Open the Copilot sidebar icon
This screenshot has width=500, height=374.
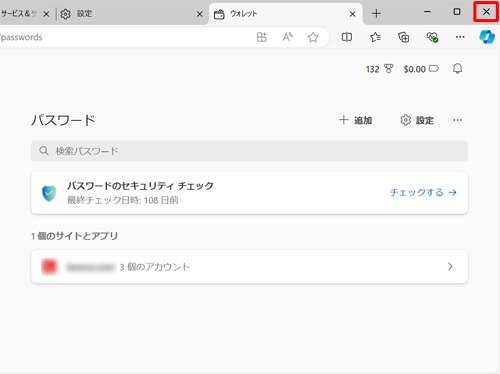[487, 37]
